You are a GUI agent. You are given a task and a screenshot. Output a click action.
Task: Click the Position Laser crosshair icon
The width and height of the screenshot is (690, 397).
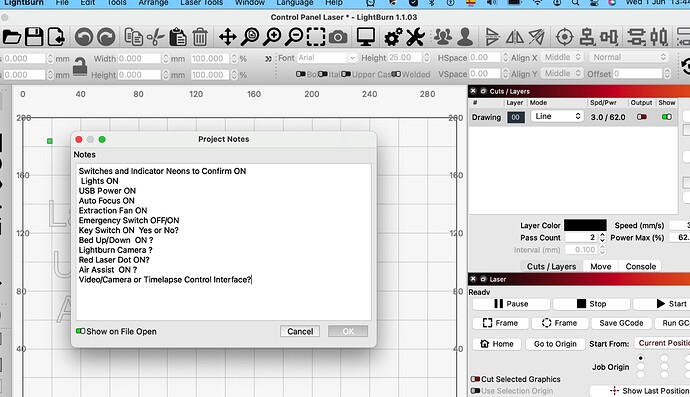[565, 37]
